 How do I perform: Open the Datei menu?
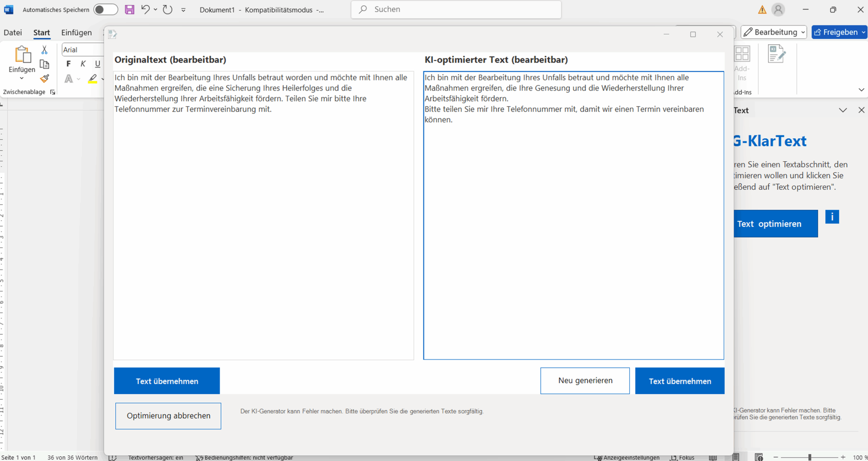pos(13,33)
